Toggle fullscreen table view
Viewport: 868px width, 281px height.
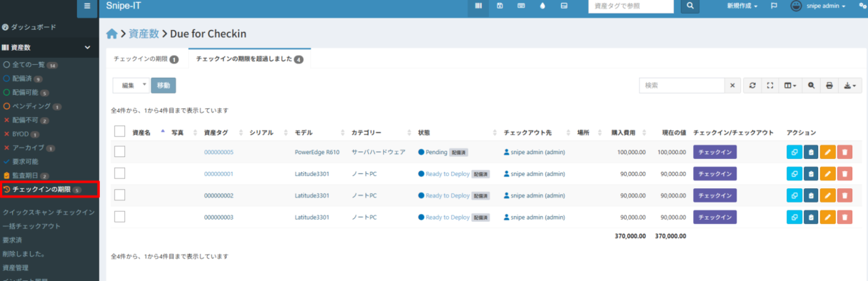pyautogui.click(x=770, y=85)
